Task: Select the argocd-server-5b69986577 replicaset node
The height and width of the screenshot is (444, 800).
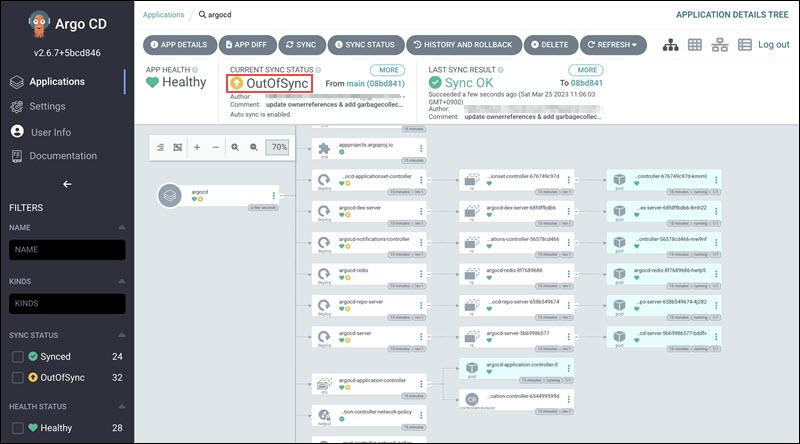Action: tap(516, 338)
